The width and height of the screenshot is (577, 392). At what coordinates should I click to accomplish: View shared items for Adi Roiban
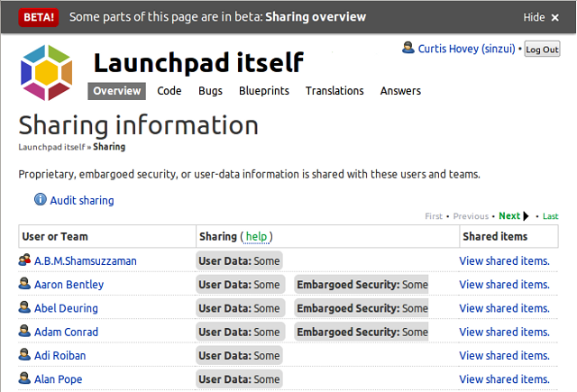505,356
